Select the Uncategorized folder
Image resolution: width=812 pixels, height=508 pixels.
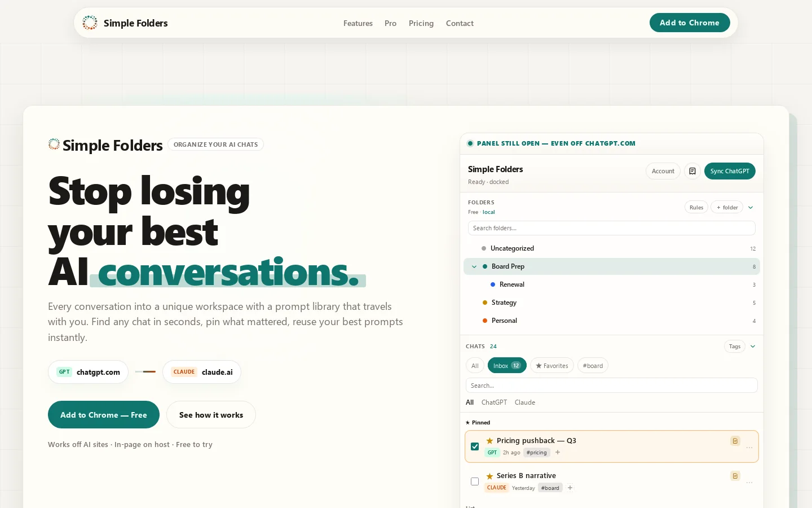pos(611,248)
